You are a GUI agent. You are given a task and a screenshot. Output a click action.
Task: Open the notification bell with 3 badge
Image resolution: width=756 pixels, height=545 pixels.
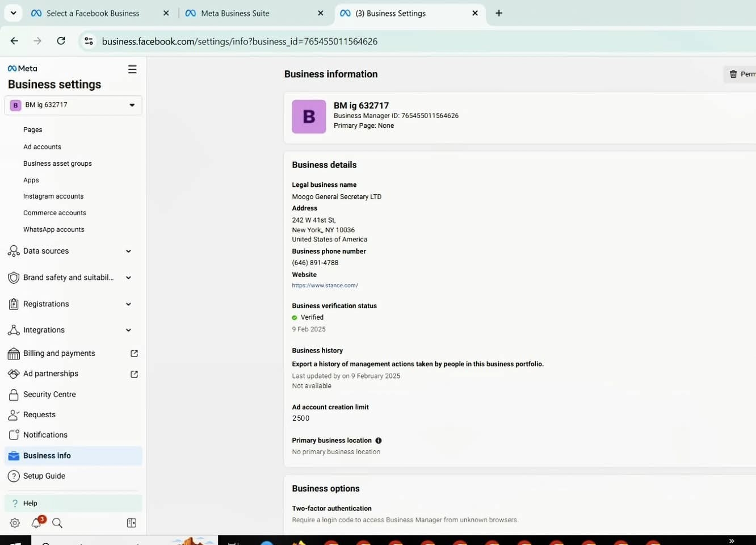(x=37, y=522)
